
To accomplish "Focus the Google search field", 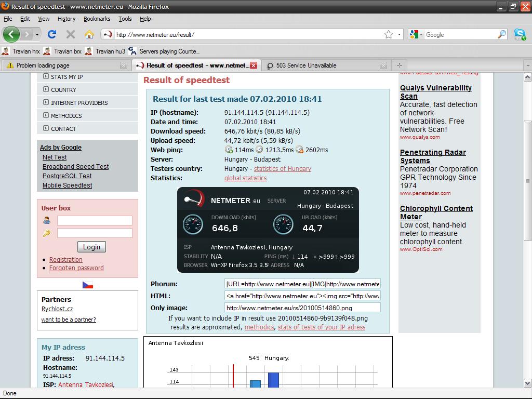I will pyautogui.click(x=460, y=35).
